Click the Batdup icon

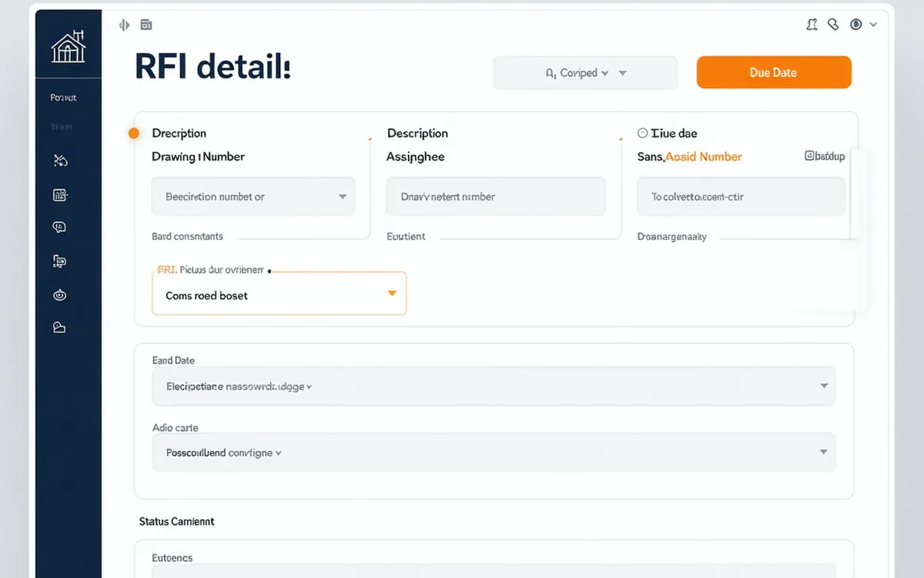pyautogui.click(x=825, y=156)
